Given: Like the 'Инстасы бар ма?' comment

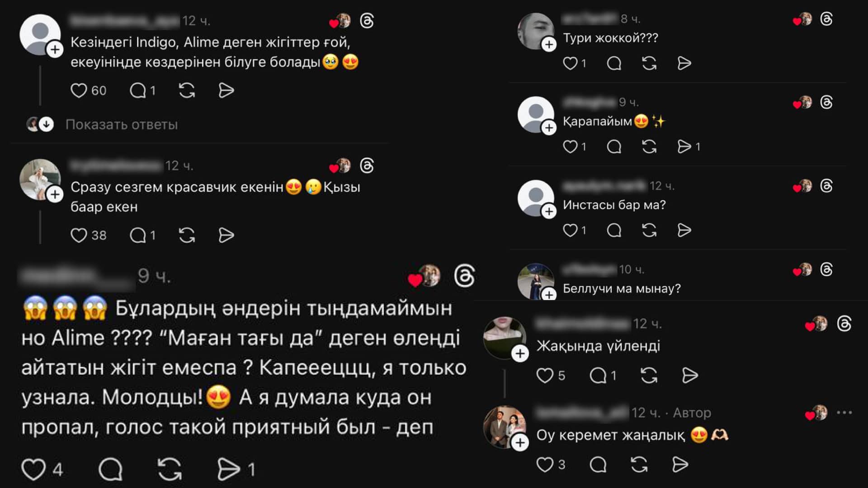Looking at the screenshot, I should point(570,230).
